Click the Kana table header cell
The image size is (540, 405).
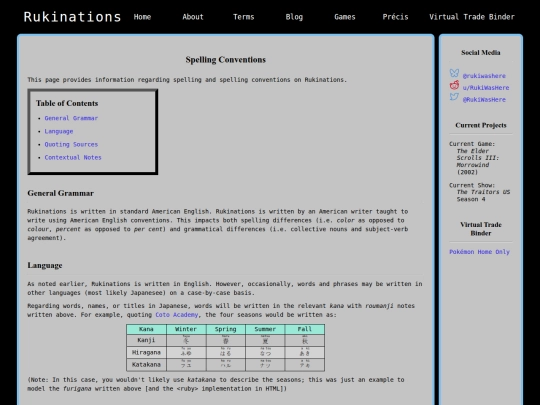[x=146, y=329]
